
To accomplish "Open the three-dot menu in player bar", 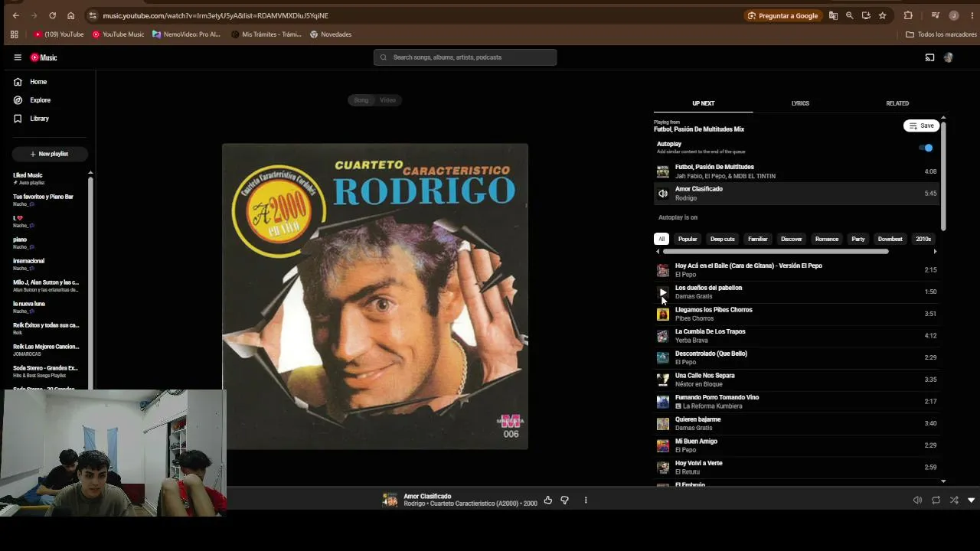I will click(x=586, y=500).
